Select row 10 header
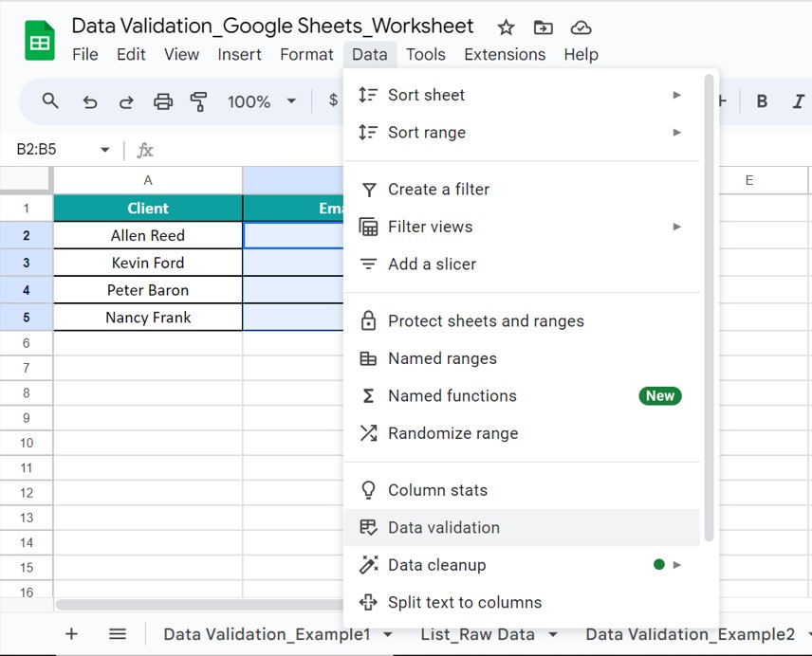 pyautogui.click(x=26, y=443)
